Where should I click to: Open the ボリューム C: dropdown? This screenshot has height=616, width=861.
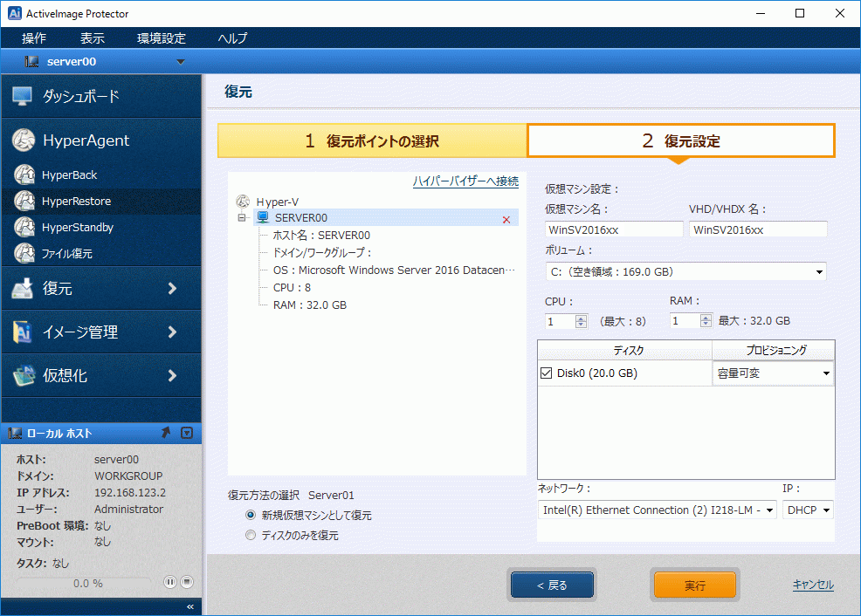tap(819, 272)
